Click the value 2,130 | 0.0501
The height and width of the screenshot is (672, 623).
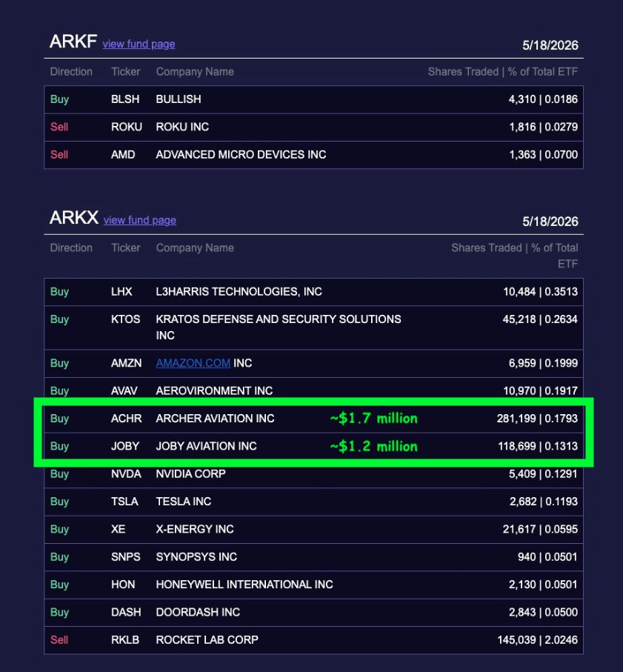point(543,585)
